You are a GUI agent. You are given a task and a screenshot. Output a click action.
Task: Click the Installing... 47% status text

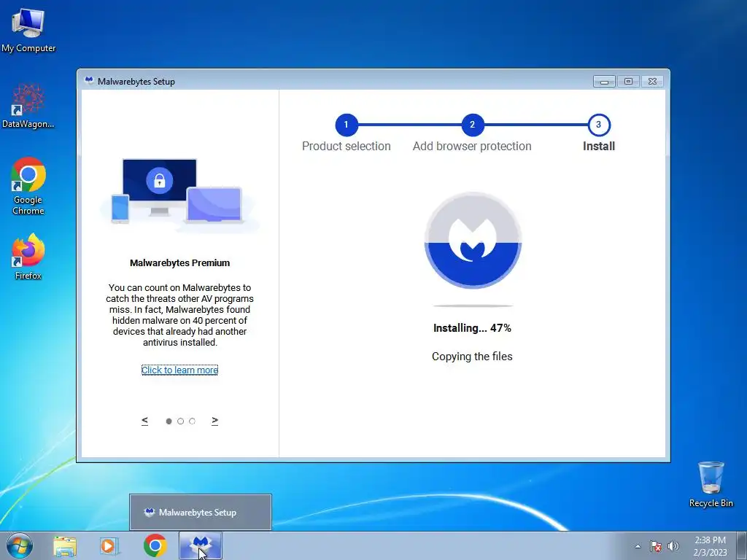(472, 328)
